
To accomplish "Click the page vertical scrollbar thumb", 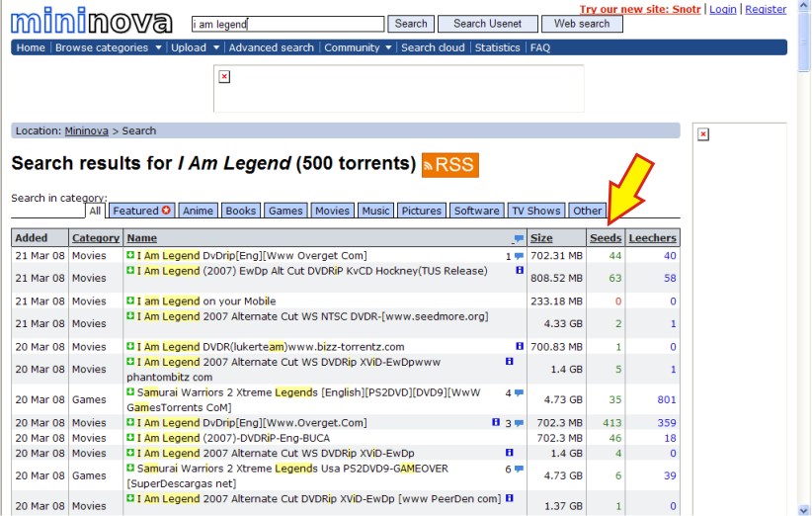I will tap(804, 42).
